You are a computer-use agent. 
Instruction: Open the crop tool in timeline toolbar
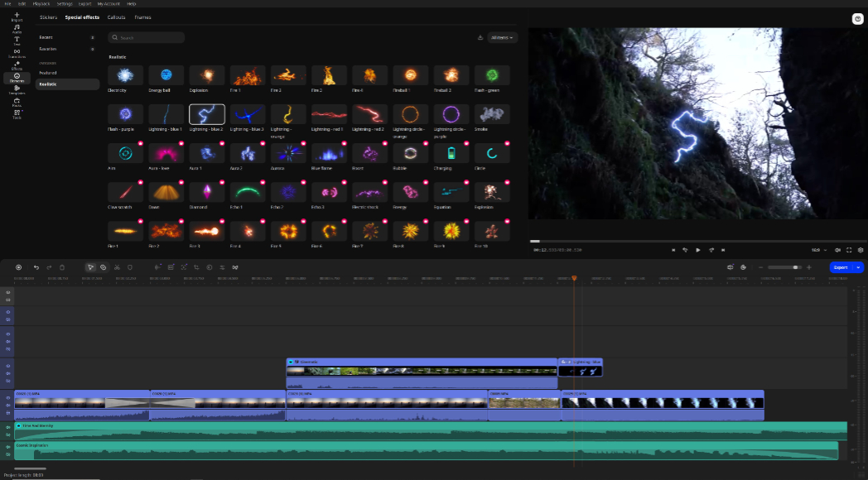196,267
